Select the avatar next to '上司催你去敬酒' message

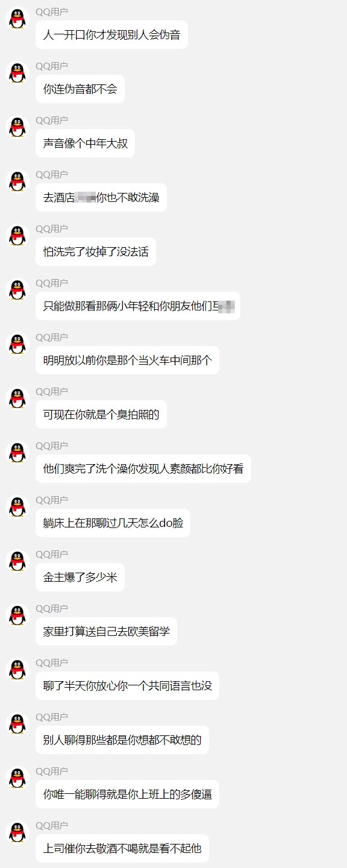tap(17, 832)
